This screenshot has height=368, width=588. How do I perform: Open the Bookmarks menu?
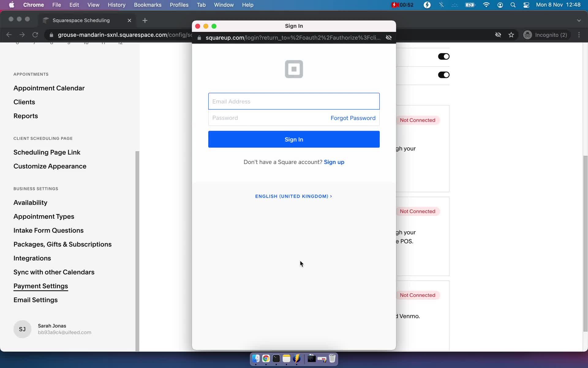[148, 5]
